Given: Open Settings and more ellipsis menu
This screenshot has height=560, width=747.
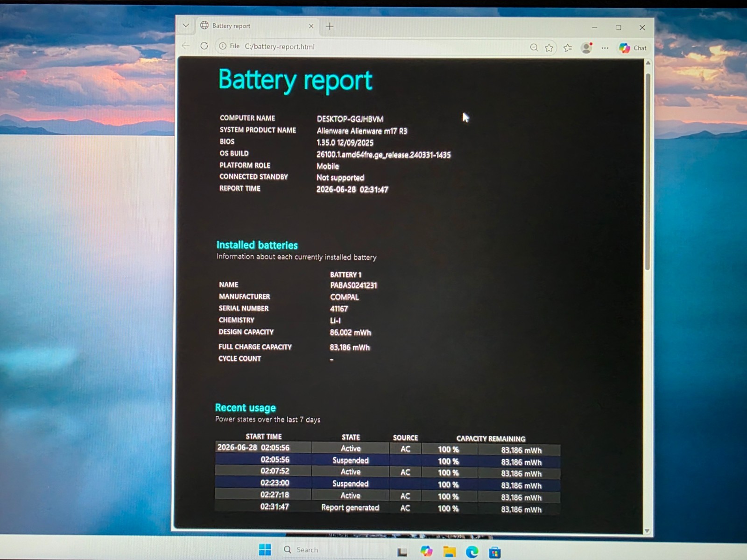Looking at the screenshot, I should point(605,48).
